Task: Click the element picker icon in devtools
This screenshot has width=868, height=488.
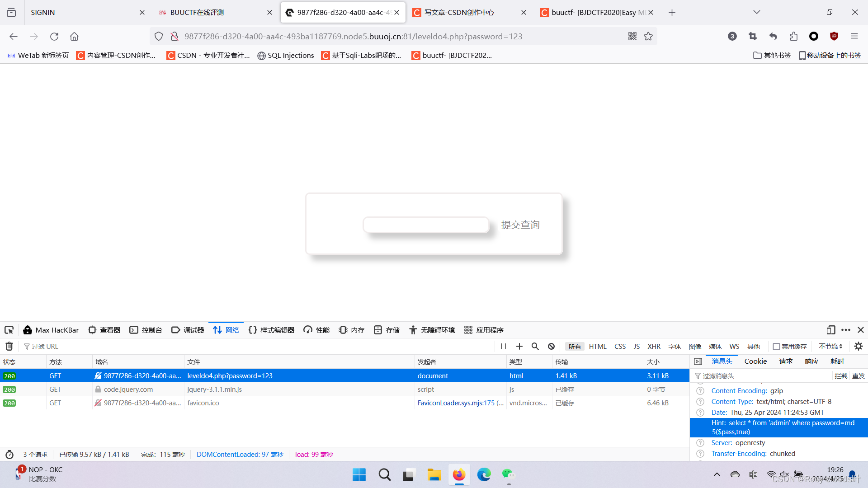Action: pos(9,330)
